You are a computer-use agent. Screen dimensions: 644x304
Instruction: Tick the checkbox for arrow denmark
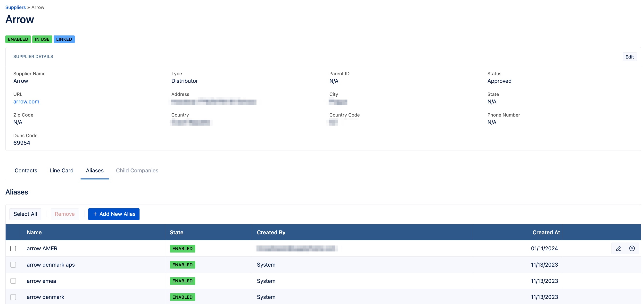tap(13, 297)
